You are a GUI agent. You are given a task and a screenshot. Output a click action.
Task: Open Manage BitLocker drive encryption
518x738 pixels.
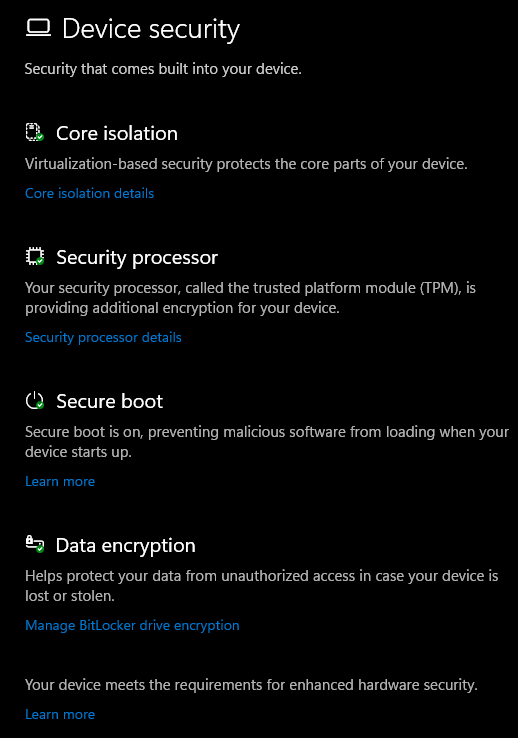(x=132, y=626)
